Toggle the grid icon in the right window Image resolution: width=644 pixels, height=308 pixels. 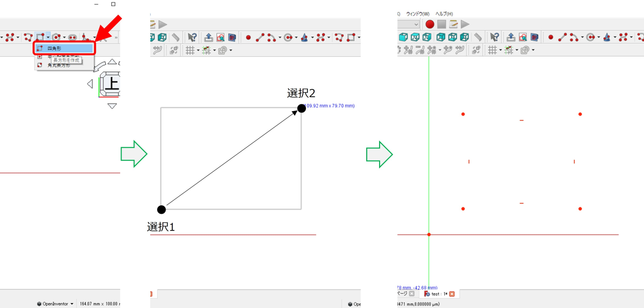(x=492, y=50)
